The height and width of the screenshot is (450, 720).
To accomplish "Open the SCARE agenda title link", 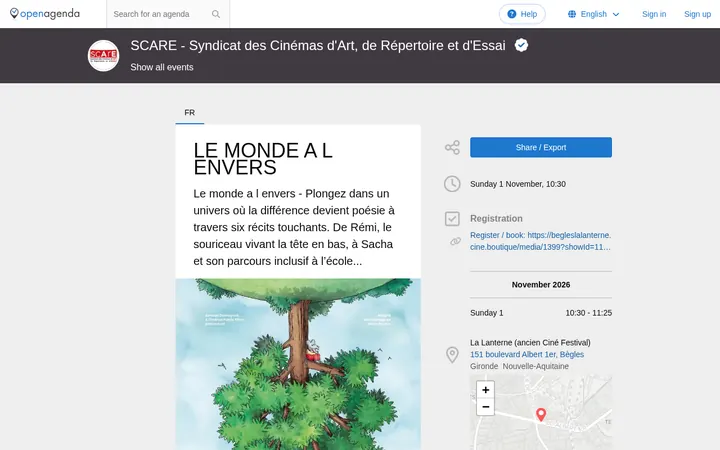I will [318, 45].
